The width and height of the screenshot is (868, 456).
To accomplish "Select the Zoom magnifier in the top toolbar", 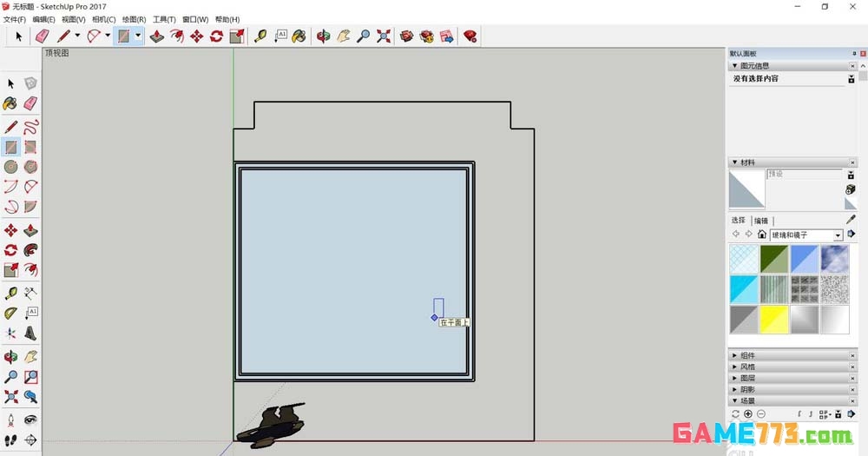I will pyautogui.click(x=363, y=36).
